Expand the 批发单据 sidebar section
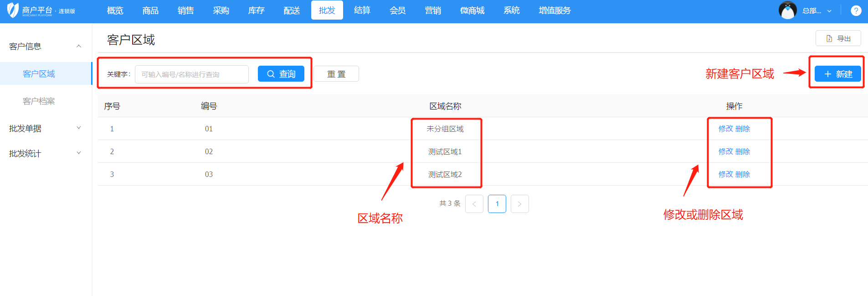This screenshot has height=296, width=868. pyautogui.click(x=79, y=128)
